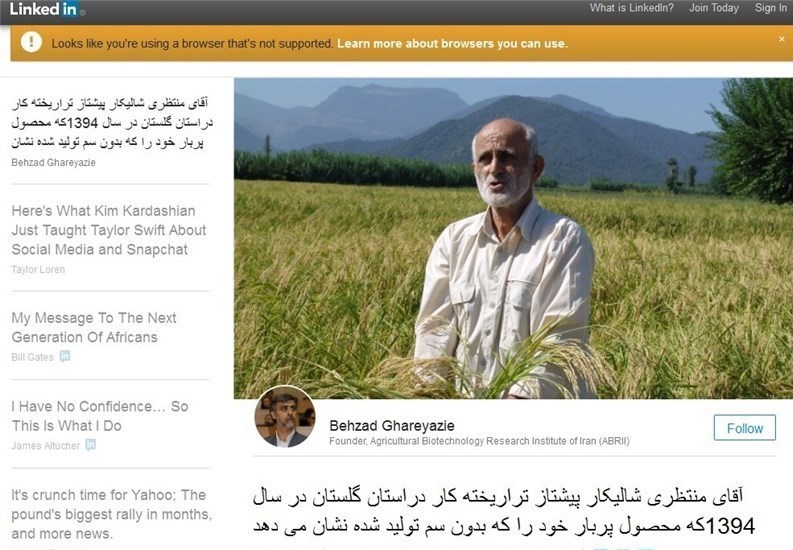The image size is (793, 550).
Task: Click influencer badge beside James Altucher
Action: (x=91, y=445)
